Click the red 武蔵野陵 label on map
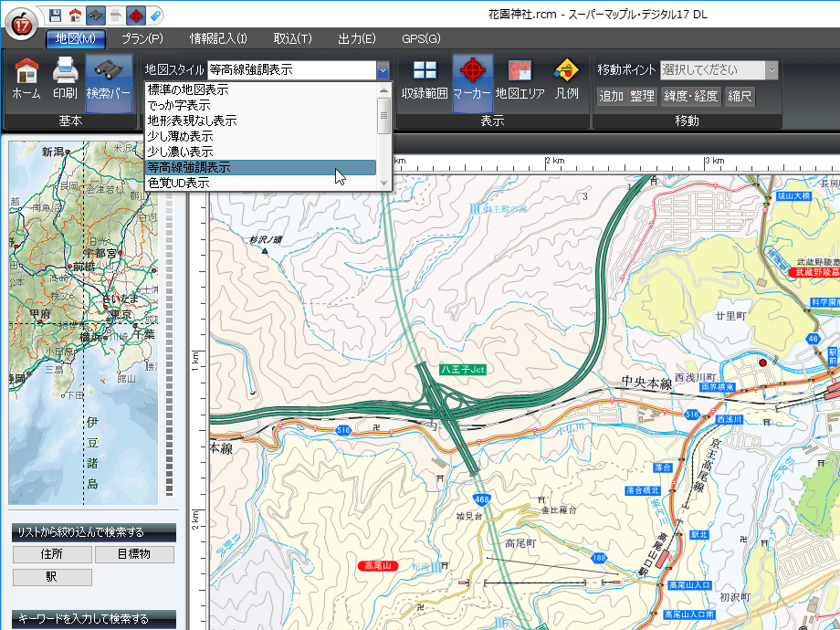 click(814, 273)
